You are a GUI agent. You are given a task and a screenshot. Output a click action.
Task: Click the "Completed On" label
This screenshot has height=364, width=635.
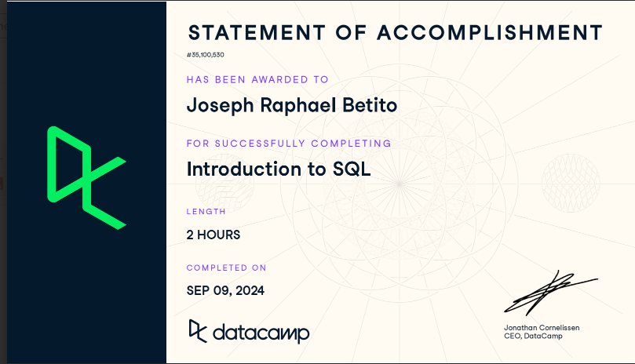[x=227, y=268]
